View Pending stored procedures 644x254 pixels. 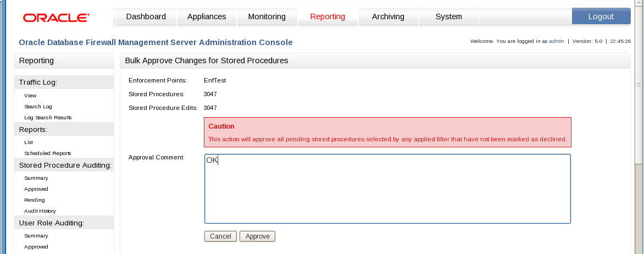pyautogui.click(x=35, y=200)
